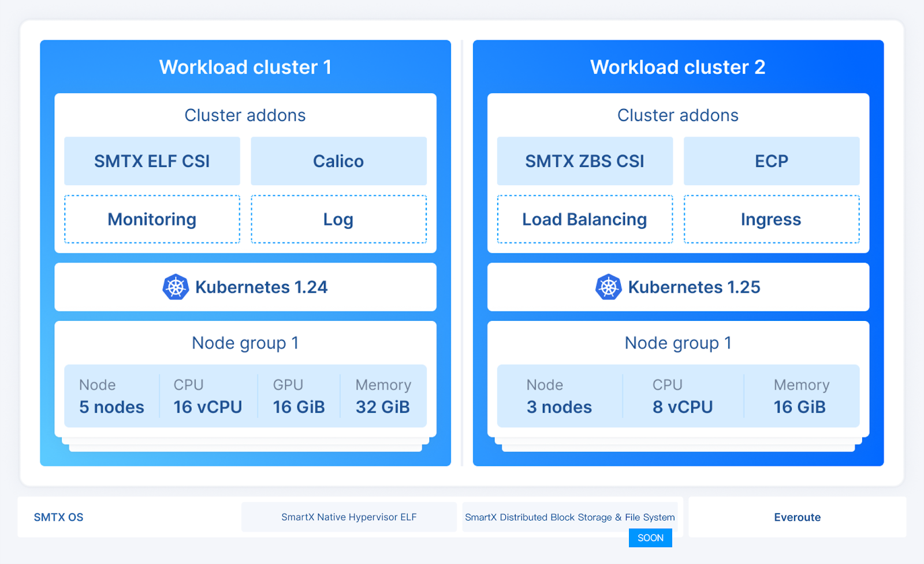Click the 3 nodes value
The height and width of the screenshot is (564, 924).
(559, 407)
